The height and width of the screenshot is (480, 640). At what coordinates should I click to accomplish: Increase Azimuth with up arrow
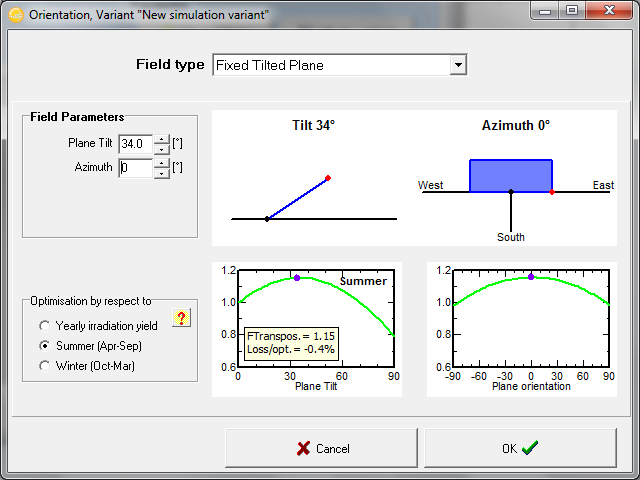162,163
